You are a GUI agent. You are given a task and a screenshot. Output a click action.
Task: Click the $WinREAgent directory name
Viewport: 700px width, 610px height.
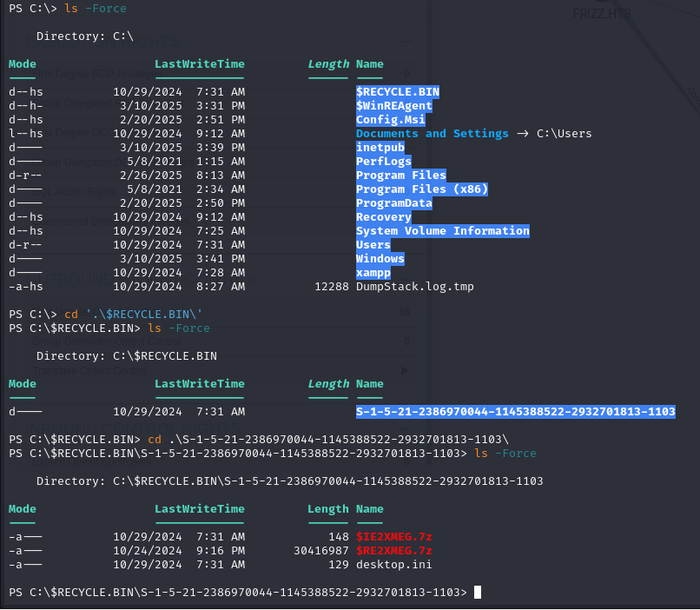click(393, 106)
